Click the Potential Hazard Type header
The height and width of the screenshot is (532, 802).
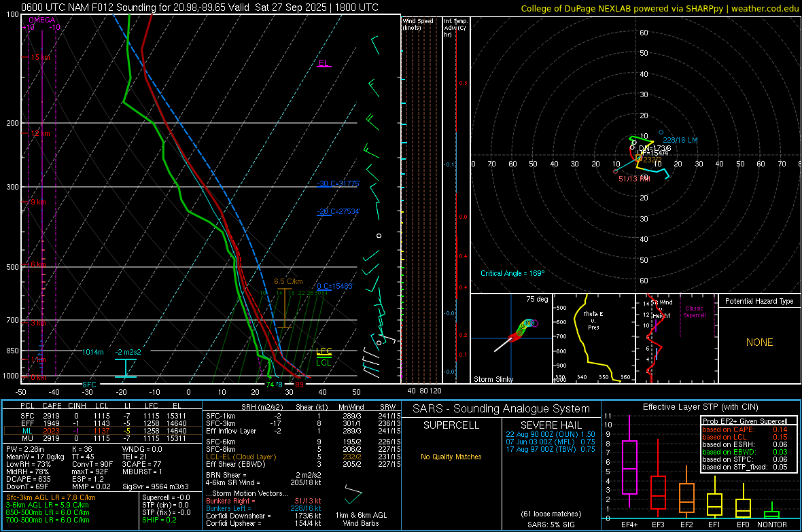coord(760,301)
